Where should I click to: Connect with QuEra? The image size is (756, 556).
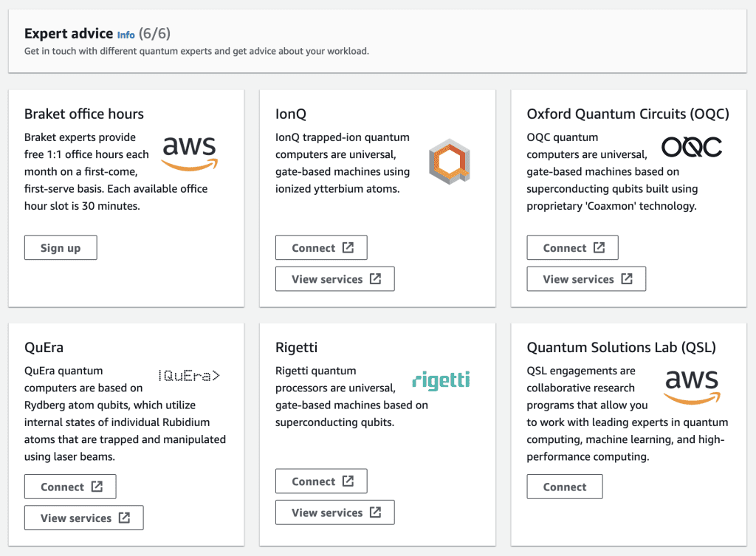(70, 486)
